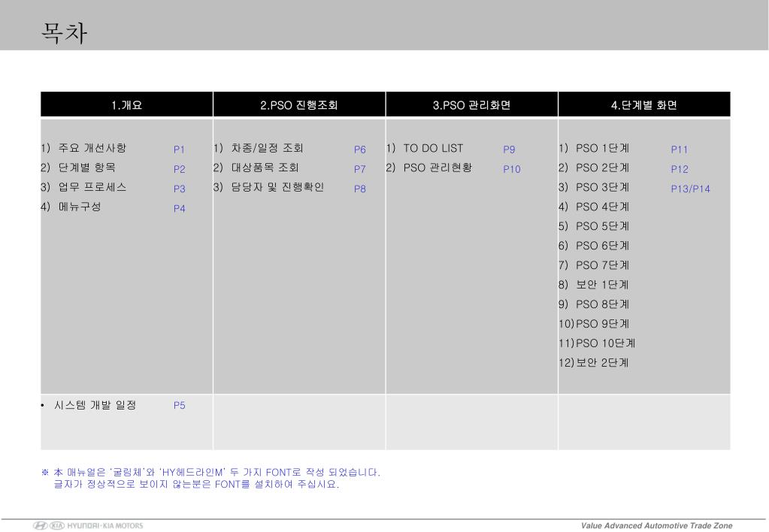Click the PSO 1단계 entry
The height and width of the screenshot is (532, 769).
pyautogui.click(x=602, y=147)
